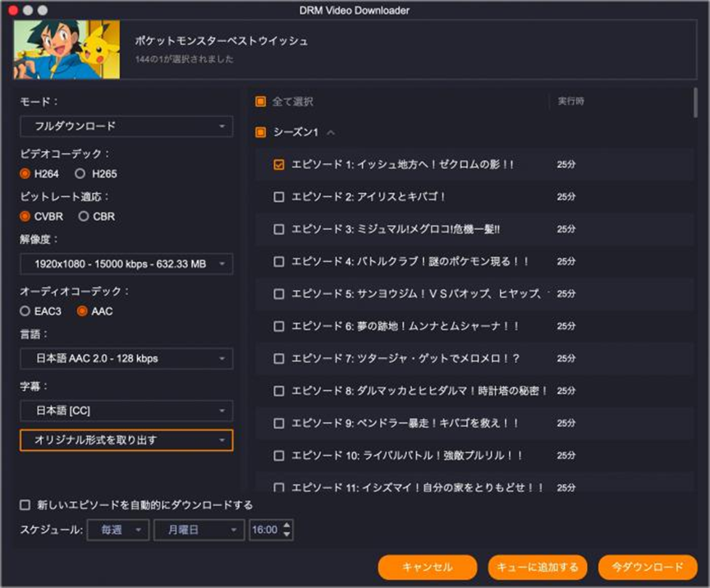Click title エピソード 10: ライバルバトル
Viewport: 710px width, 588px height.
(x=406, y=456)
